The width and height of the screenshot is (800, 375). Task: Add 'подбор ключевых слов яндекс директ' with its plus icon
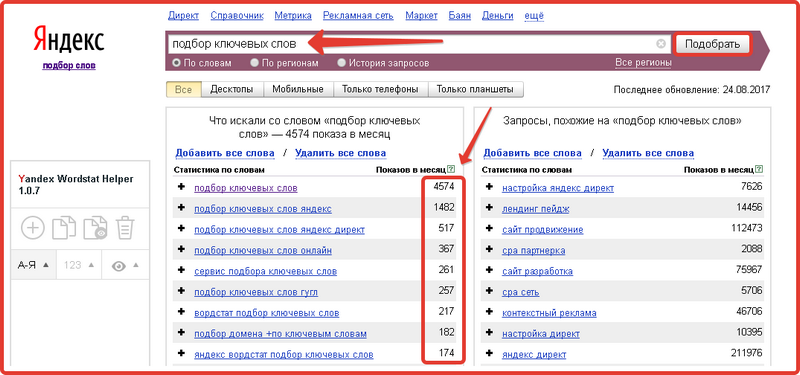[181, 229]
